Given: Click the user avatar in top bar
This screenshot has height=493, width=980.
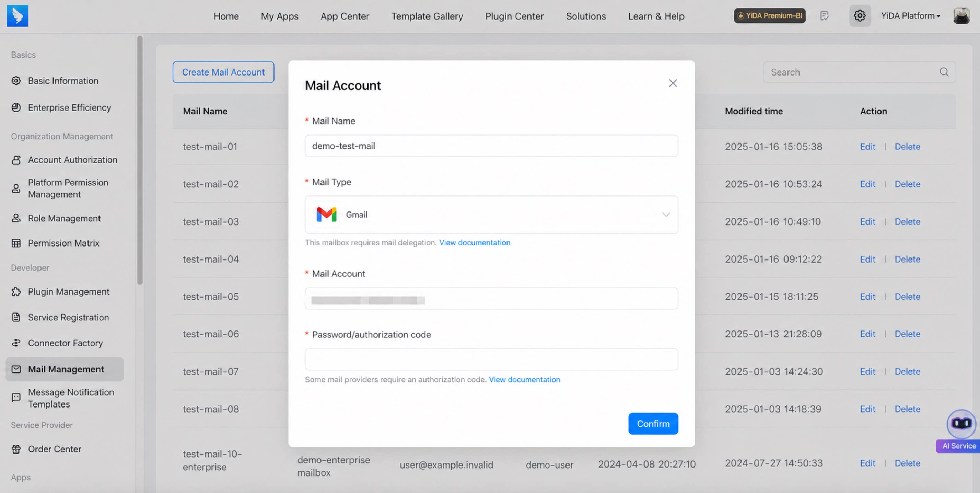Looking at the screenshot, I should [x=961, y=16].
